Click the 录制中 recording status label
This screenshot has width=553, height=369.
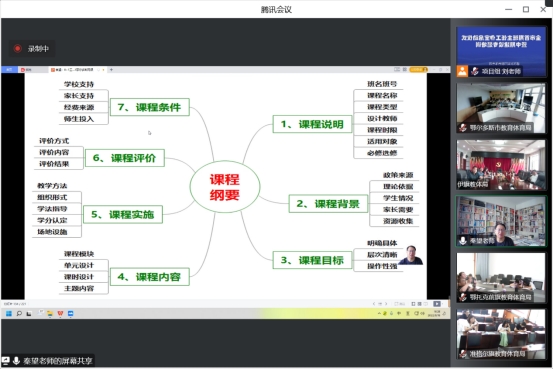(38, 49)
